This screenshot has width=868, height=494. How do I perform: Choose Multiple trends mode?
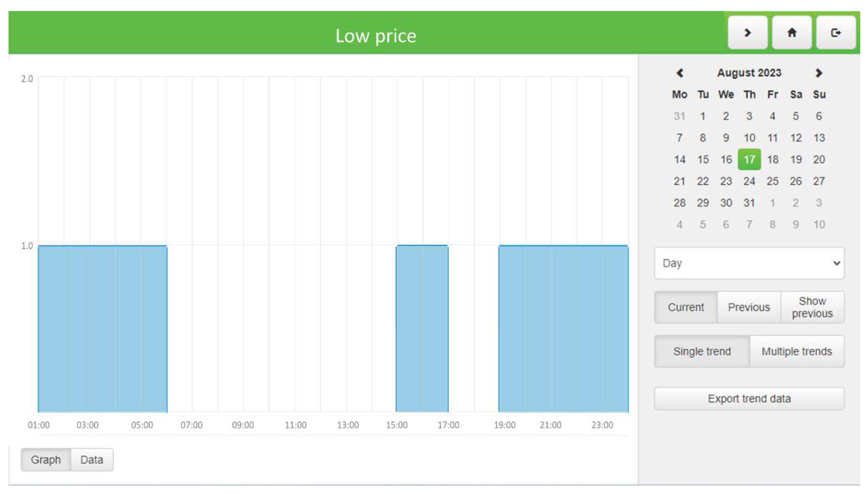796,351
